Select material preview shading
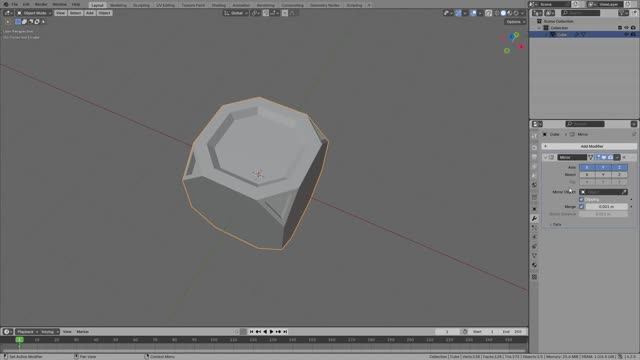The height and width of the screenshot is (360, 640). pyautogui.click(x=510, y=13)
